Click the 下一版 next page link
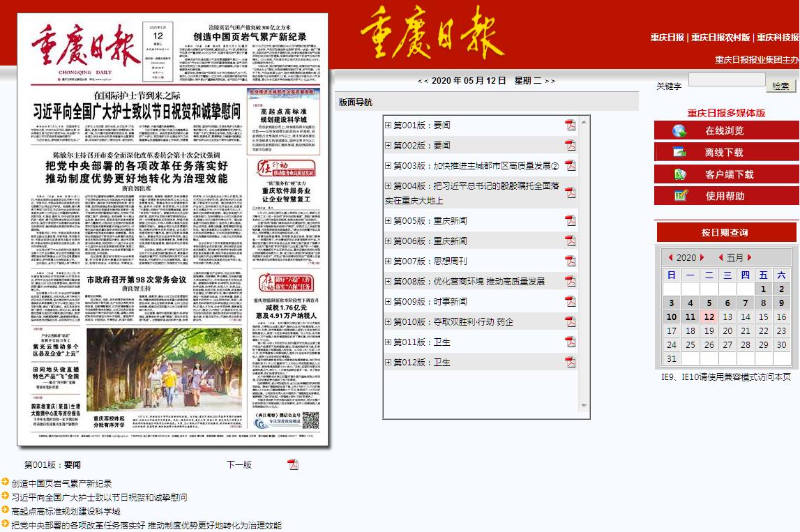 (x=239, y=465)
